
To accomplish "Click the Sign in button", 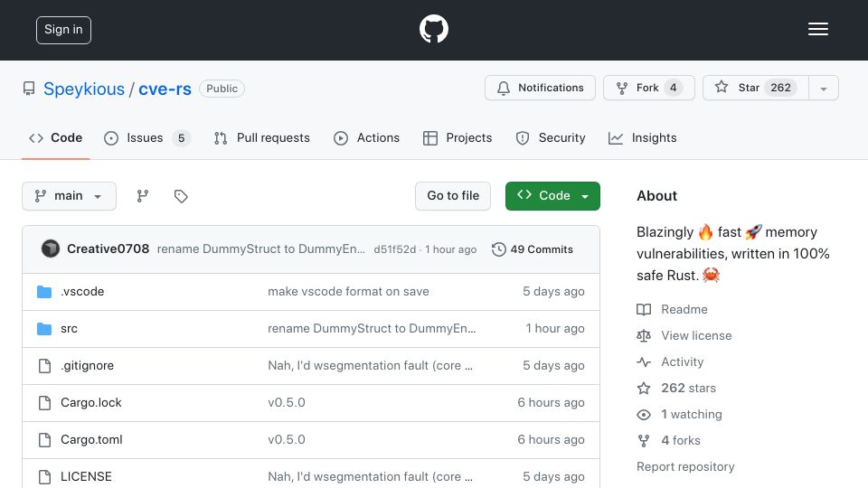I will tap(63, 30).
